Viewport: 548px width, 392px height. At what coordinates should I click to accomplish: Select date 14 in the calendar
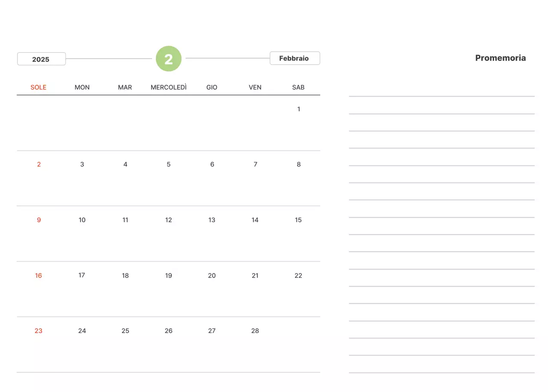(x=255, y=220)
